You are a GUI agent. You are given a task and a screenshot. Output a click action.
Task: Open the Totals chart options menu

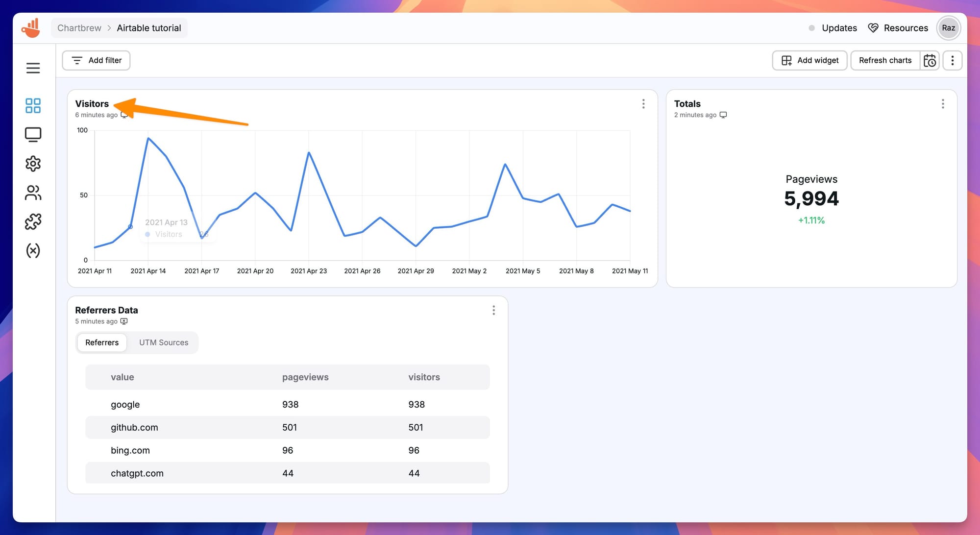943,104
